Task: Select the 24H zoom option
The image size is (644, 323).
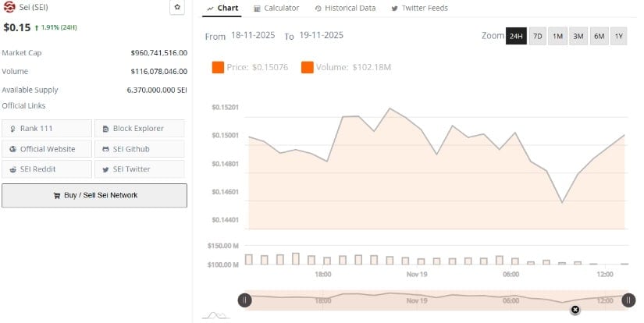Action: [x=516, y=37]
